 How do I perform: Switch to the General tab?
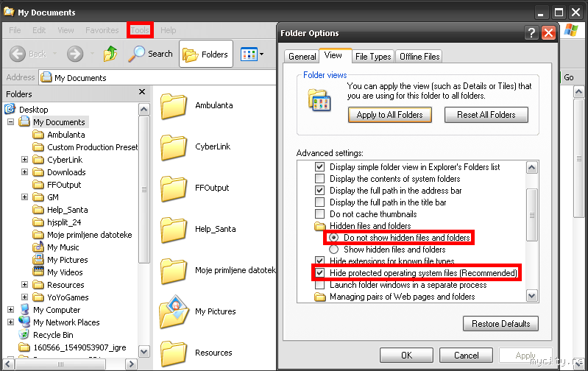click(302, 56)
